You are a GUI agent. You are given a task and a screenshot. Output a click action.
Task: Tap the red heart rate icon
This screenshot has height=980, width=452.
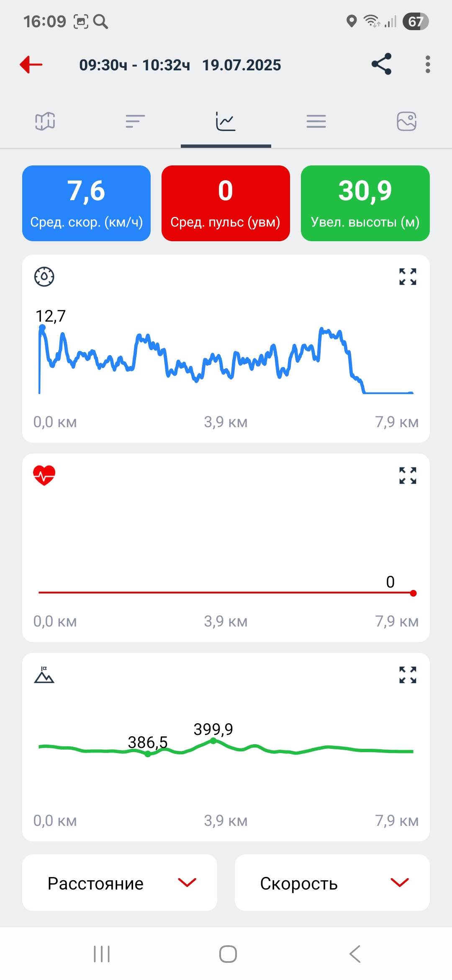44,476
